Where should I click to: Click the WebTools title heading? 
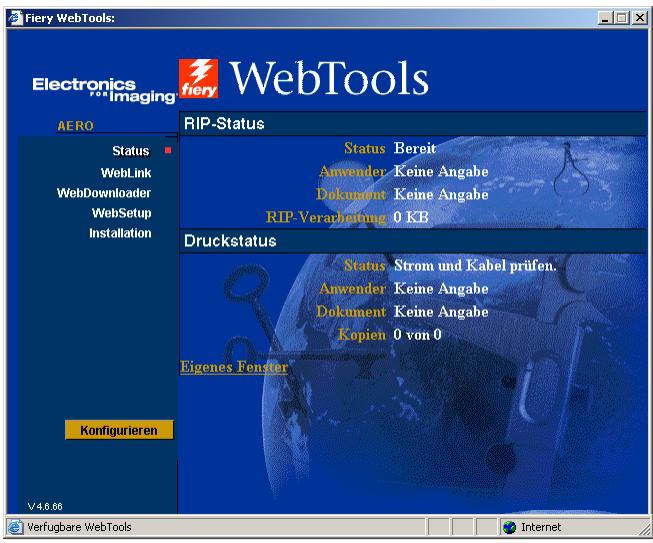coord(329,78)
